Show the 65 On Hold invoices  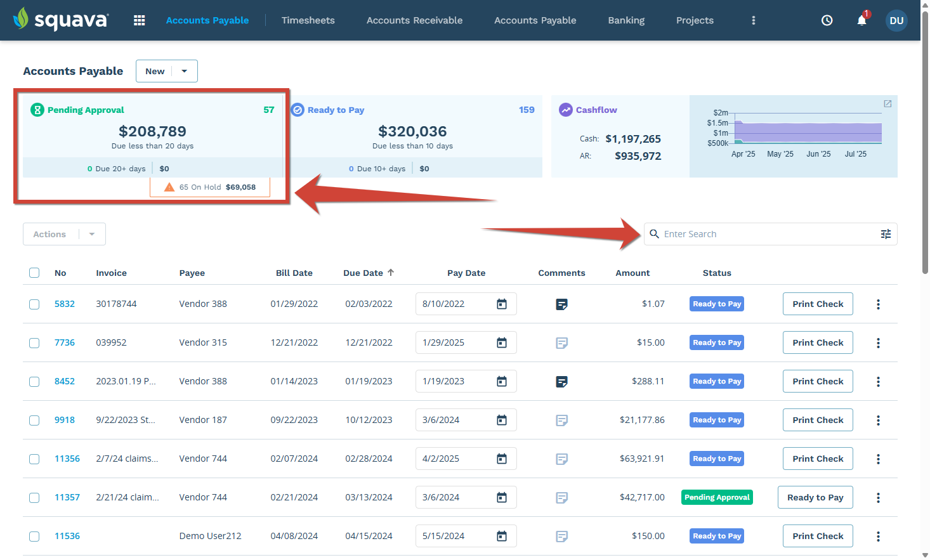pos(210,187)
